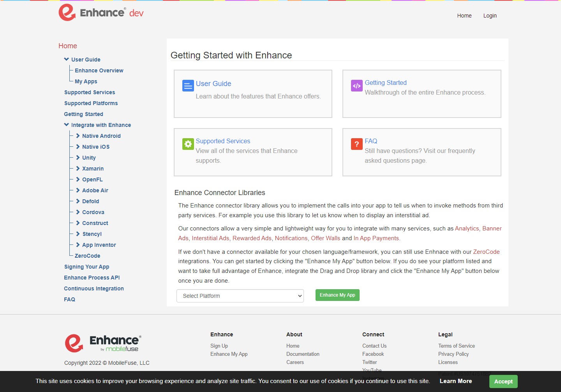Open Continuous Integration in the sidebar
The width and height of the screenshot is (561, 392).
click(x=94, y=288)
